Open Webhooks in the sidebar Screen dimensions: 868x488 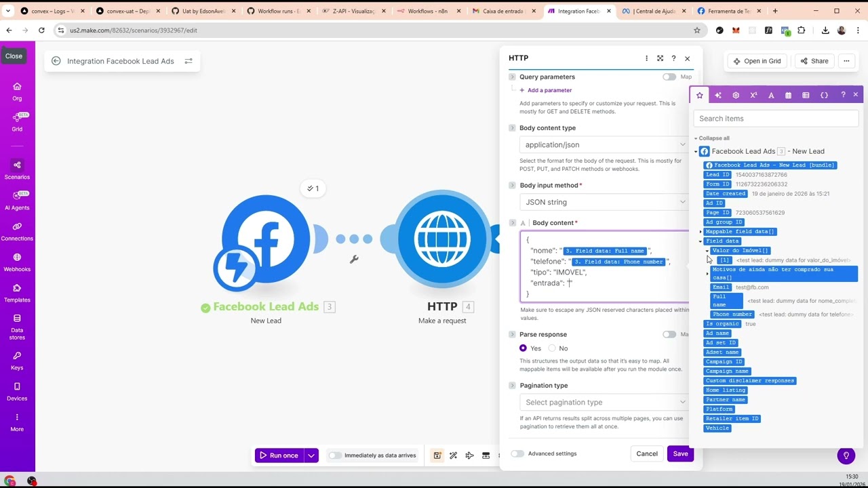(17, 262)
